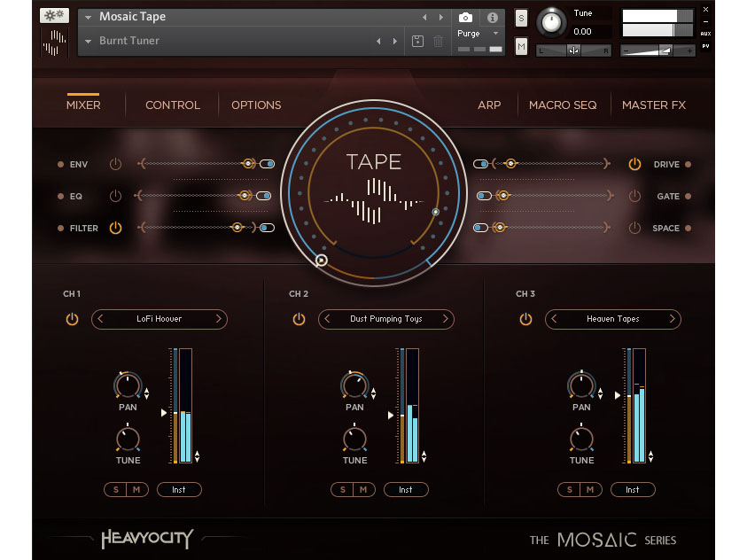Save the Burnt Tuner snapshot
Image resolution: width=747 pixels, height=560 pixels.
[417, 41]
